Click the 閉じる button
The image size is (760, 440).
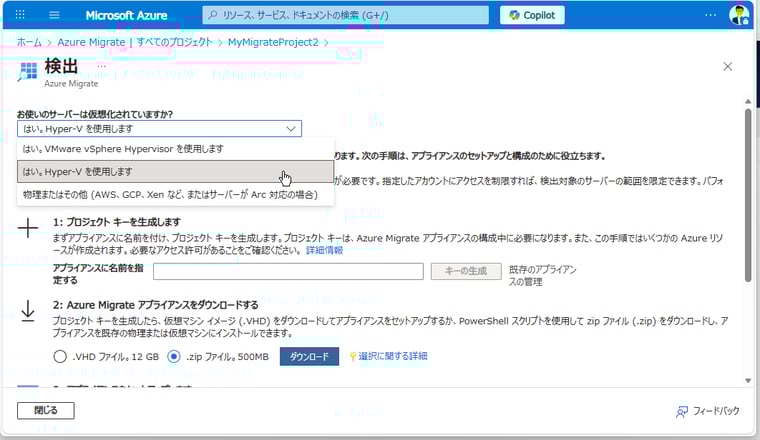[x=46, y=410]
